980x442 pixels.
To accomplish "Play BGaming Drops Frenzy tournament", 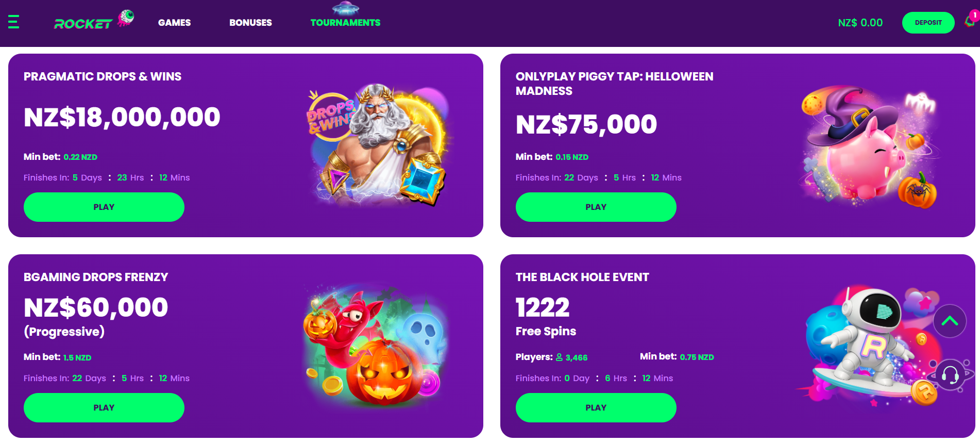I will tap(104, 407).
